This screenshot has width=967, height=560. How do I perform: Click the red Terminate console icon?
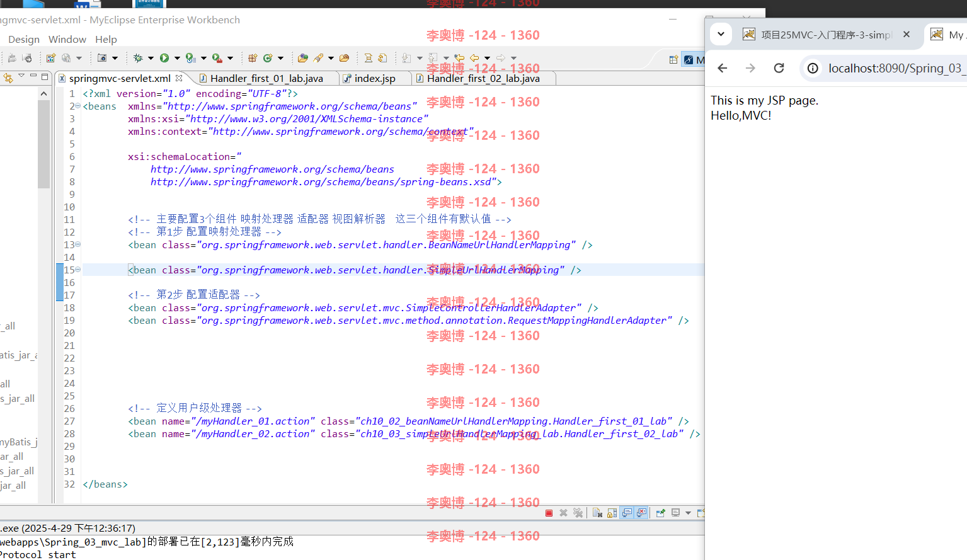coord(549,513)
